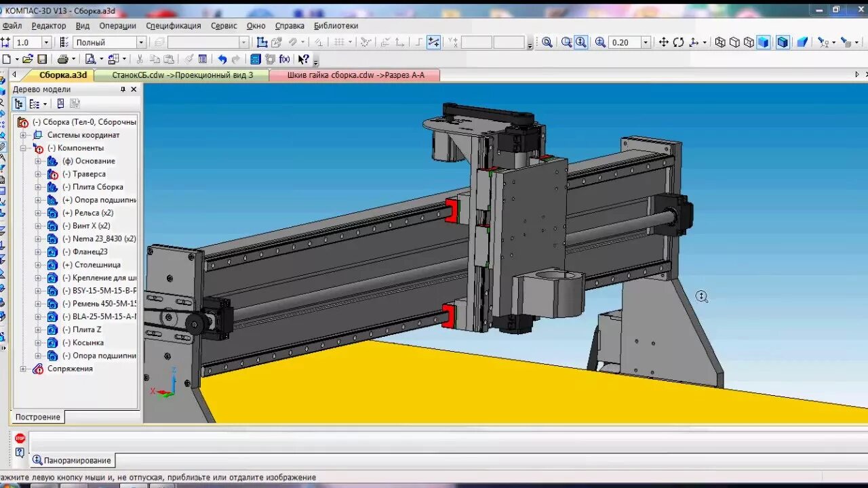The image size is (868, 488).
Task: Expand the "Основание" component node
Action: [x=38, y=161]
